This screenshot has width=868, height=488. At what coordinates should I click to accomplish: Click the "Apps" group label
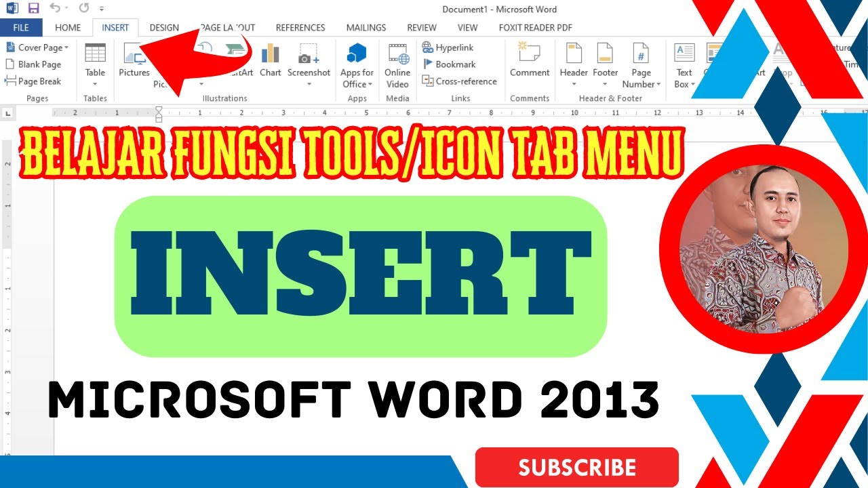tap(357, 98)
